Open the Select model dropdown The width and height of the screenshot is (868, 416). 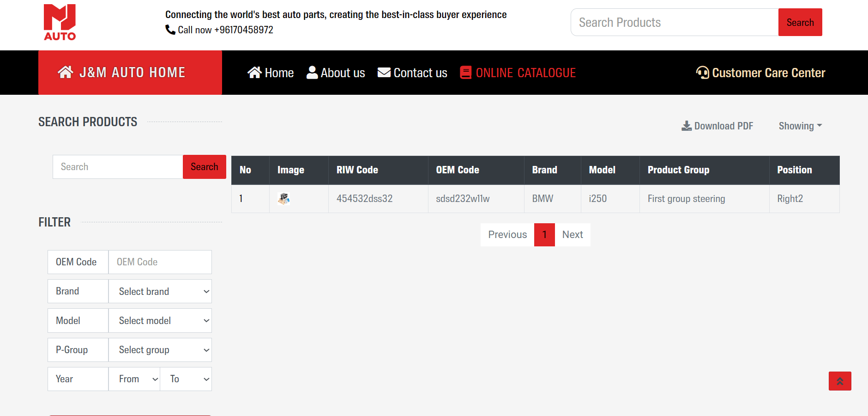point(160,320)
